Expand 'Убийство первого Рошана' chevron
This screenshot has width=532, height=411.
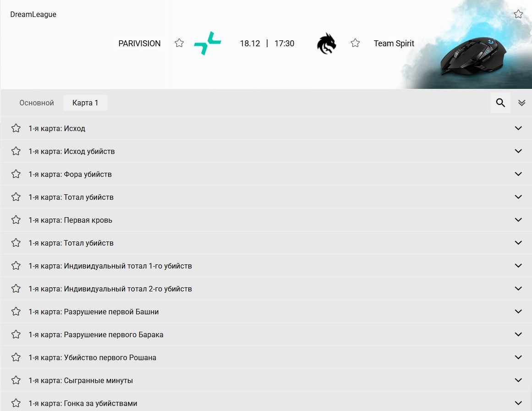point(518,357)
